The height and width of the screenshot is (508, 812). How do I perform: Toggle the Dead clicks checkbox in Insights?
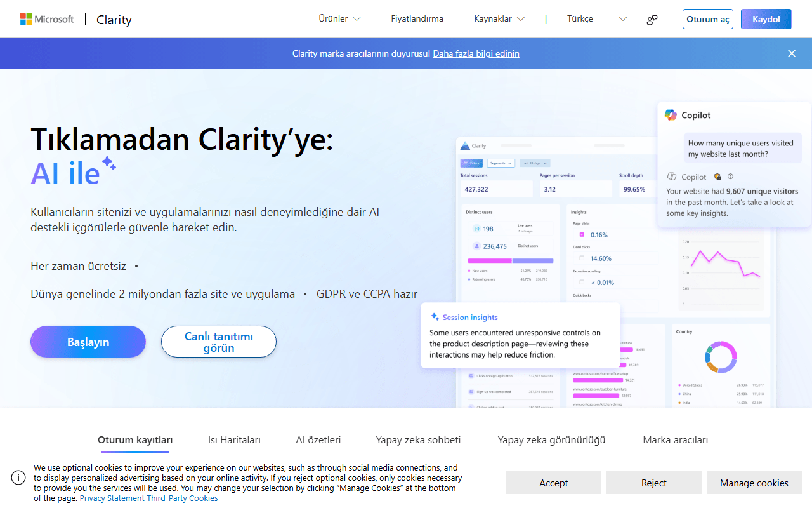coord(582,258)
